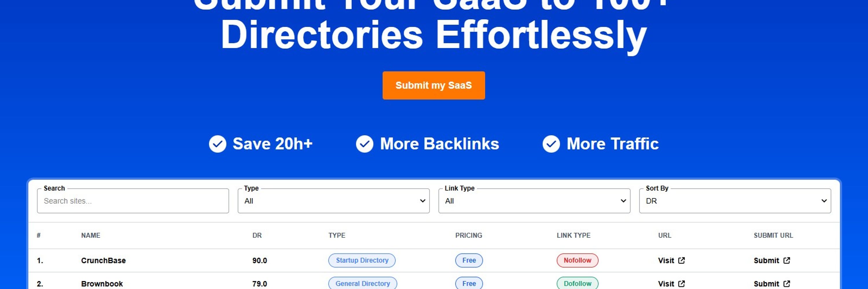Click the Startup Directory tag for CrunchBase
The image size is (868, 289).
click(x=362, y=260)
